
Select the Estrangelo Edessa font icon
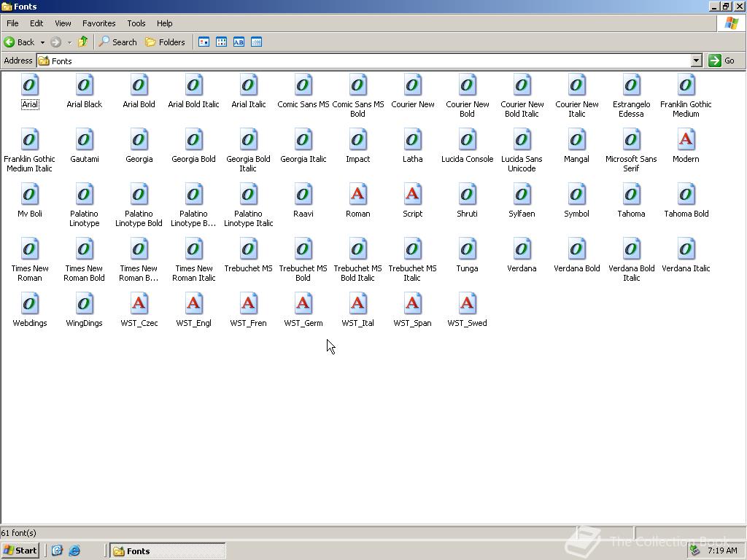pyautogui.click(x=631, y=85)
